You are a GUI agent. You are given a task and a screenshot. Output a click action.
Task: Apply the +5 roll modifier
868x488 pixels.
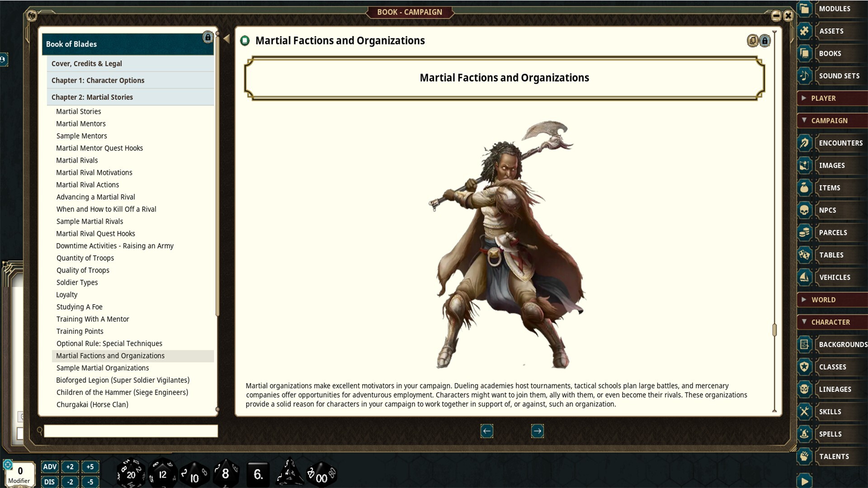pos(90,467)
